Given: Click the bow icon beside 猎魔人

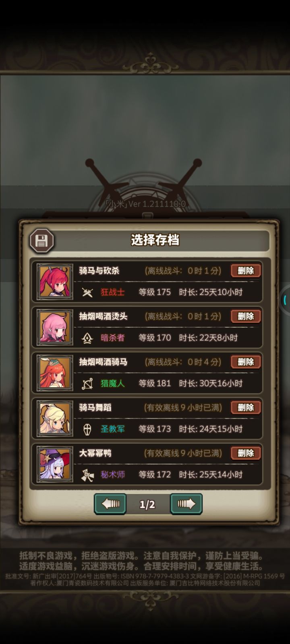Looking at the screenshot, I should [x=87, y=384].
